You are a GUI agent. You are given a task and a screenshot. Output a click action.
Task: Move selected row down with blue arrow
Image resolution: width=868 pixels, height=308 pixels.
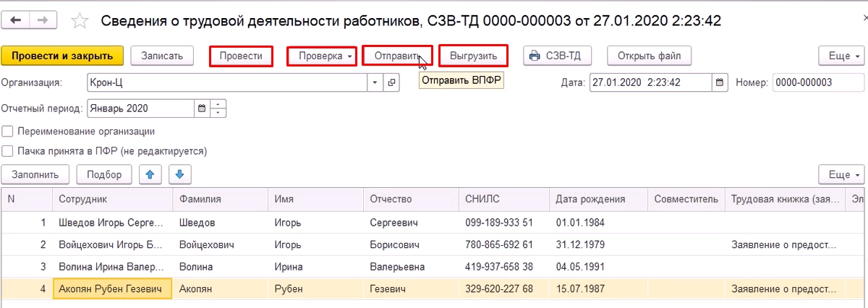[179, 174]
